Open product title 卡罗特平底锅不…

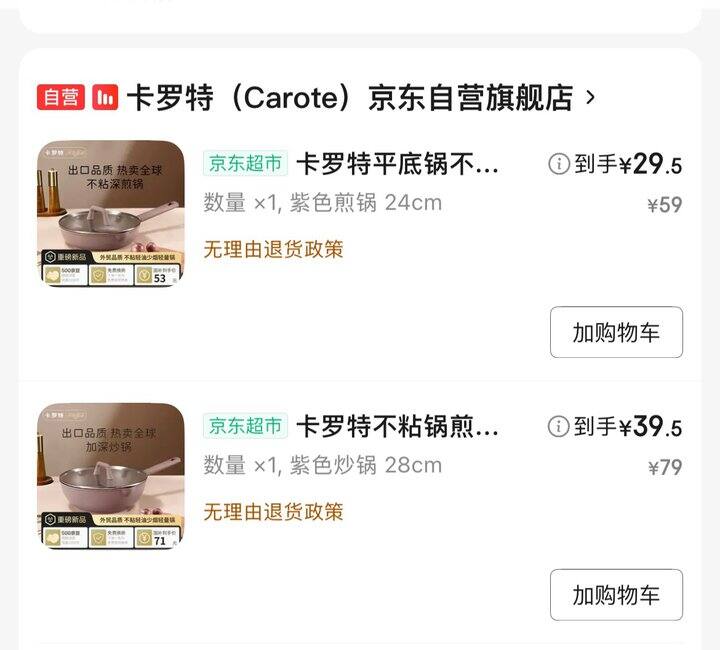[x=397, y=164]
